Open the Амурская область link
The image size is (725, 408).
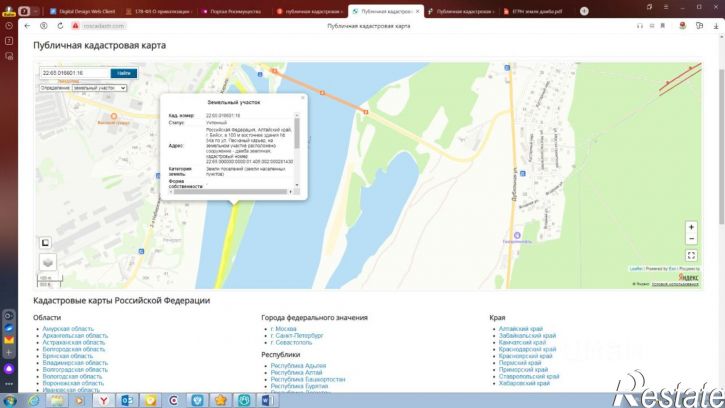[x=68, y=328]
